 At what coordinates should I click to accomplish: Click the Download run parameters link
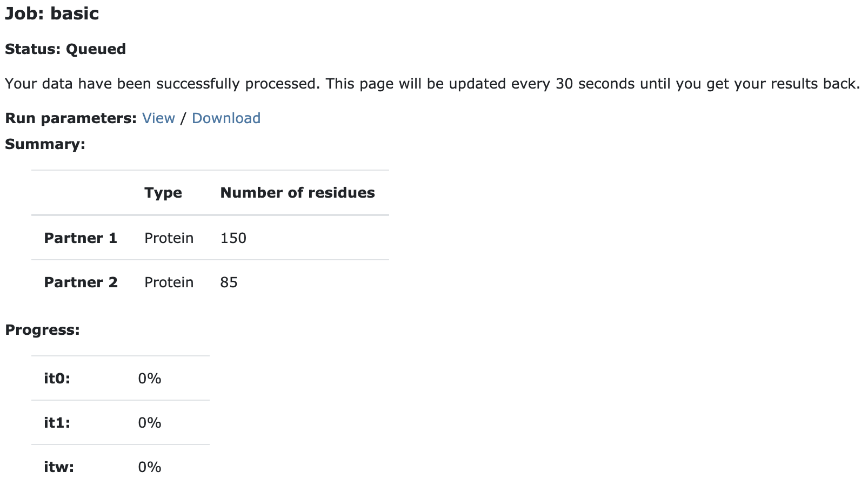pos(226,118)
